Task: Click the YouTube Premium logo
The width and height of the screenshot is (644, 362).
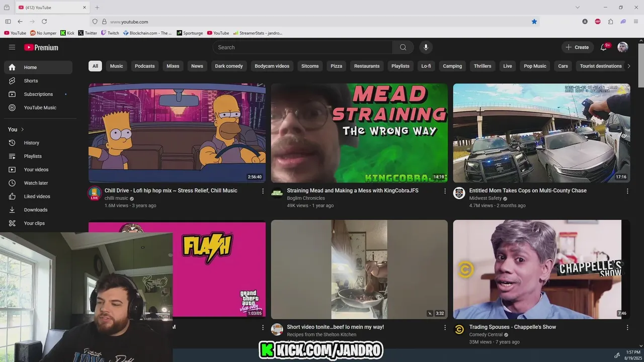Action: coord(41,47)
